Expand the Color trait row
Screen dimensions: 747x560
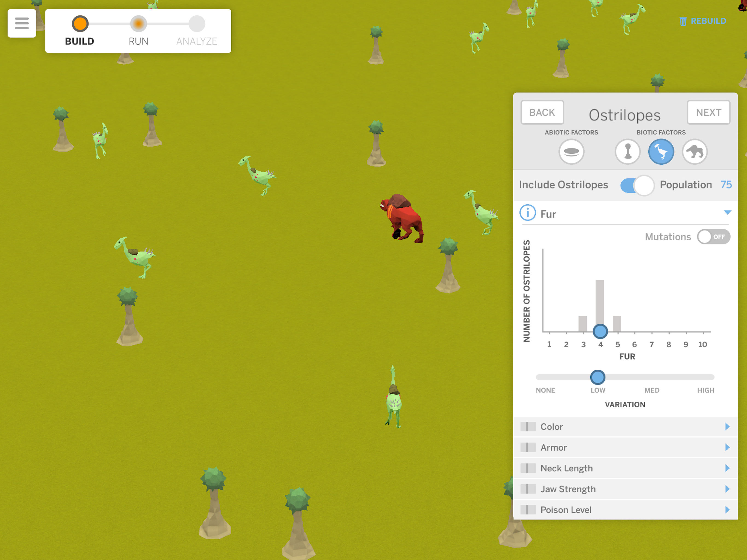point(625,427)
